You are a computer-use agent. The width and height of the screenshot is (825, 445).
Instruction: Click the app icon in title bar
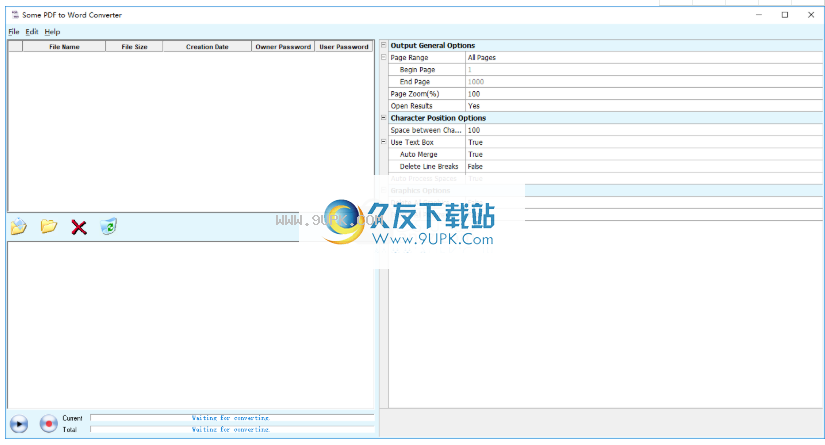tap(15, 15)
